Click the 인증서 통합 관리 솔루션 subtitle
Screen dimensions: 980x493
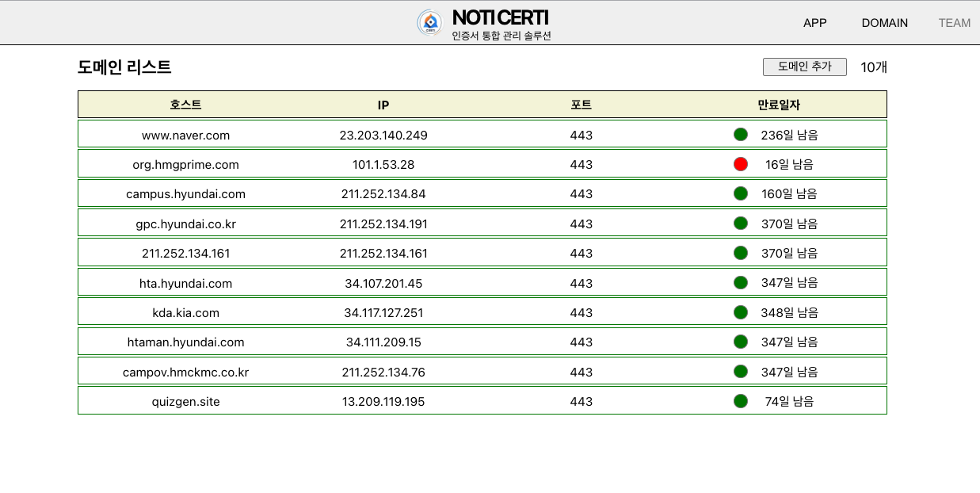501,36
